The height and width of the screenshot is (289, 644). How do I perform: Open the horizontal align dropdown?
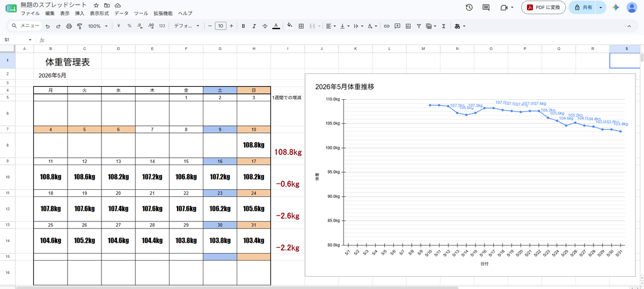(x=331, y=26)
